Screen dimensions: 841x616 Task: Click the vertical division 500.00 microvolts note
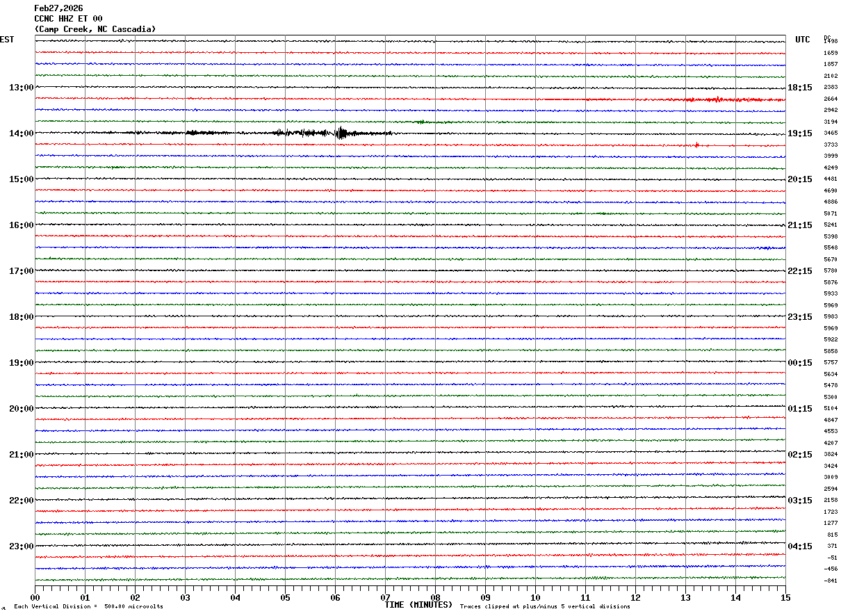(x=88, y=607)
